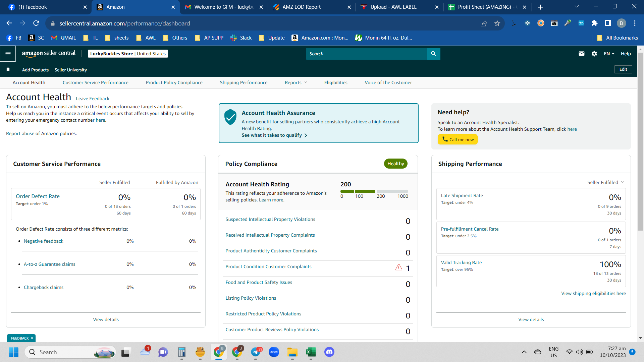Screen dimensions: 644x362
Task: Open the Negative feedback metric link
Action: (x=44, y=241)
